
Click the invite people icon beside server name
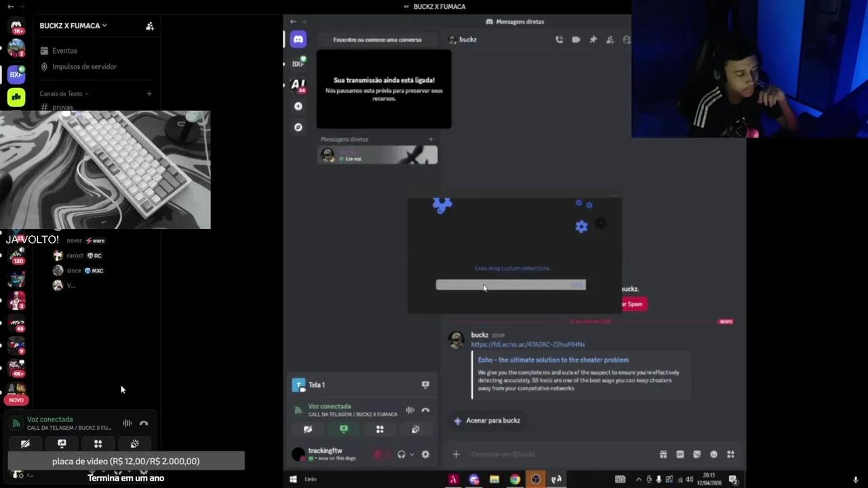(150, 26)
